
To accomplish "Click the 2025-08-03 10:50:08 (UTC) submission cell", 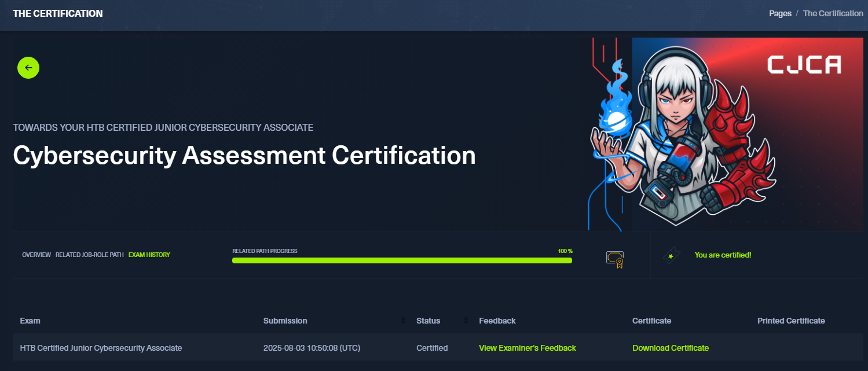I will click(312, 348).
